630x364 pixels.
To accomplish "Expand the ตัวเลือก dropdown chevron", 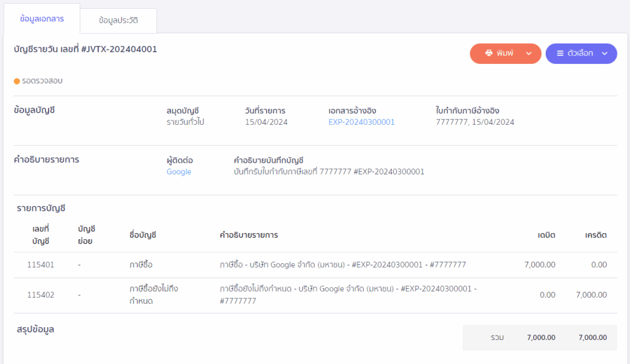I will click(605, 53).
